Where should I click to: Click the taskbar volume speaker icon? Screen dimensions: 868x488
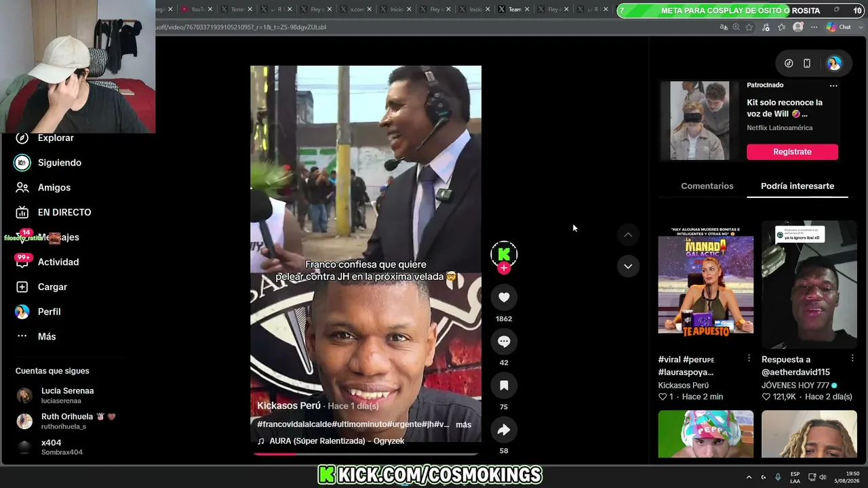pyautogui.click(x=823, y=477)
